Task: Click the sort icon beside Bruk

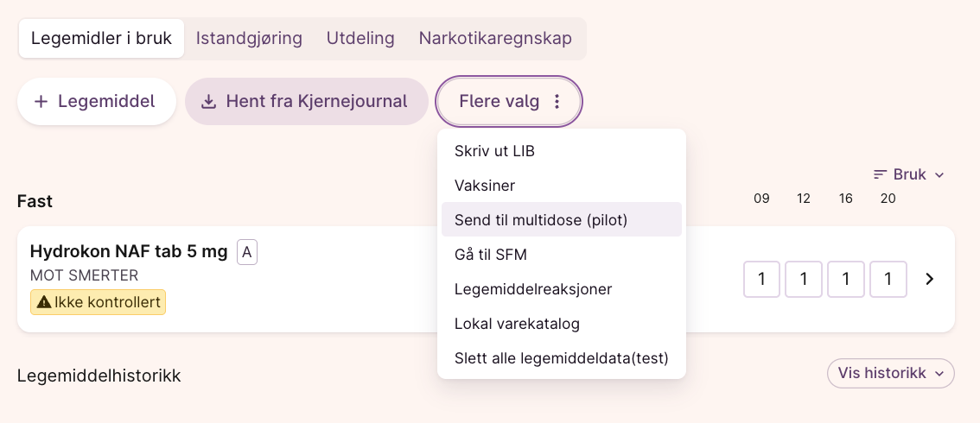Action: pos(881,174)
